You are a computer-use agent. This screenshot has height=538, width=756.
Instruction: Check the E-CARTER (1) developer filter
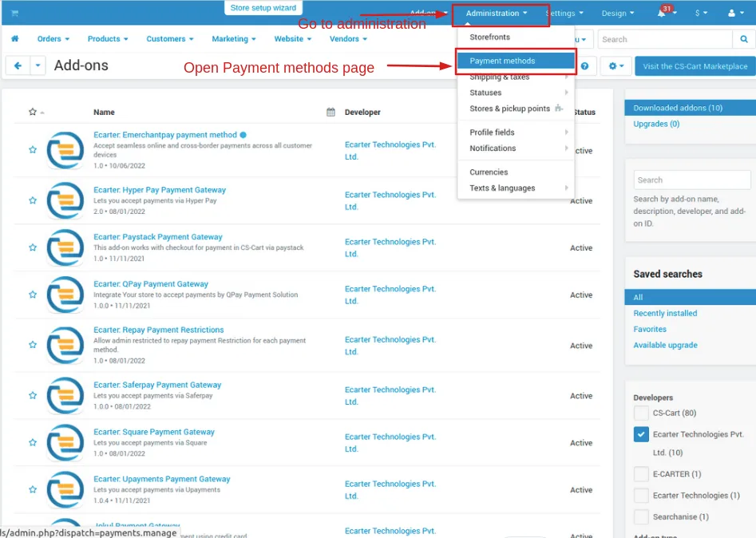[x=641, y=474]
